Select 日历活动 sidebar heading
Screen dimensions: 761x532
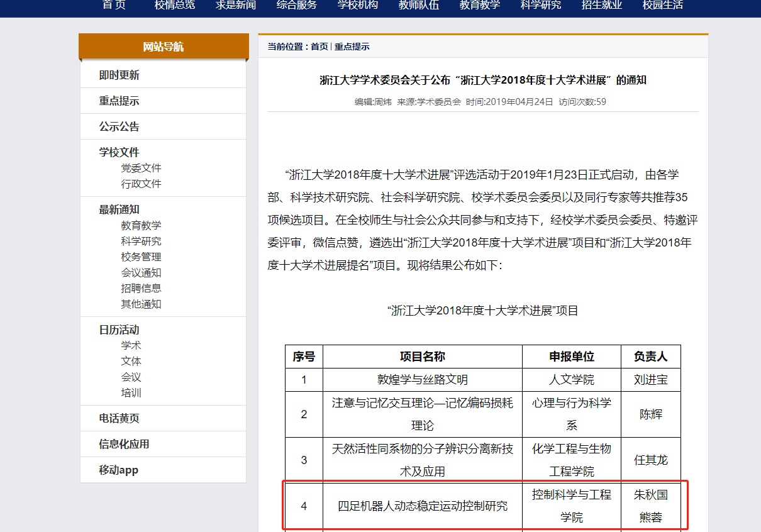pos(119,330)
